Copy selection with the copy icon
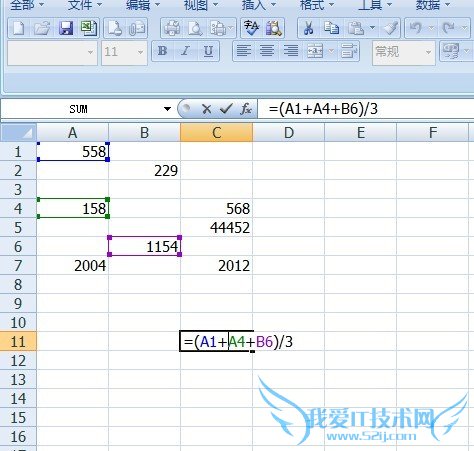474x451 pixels. 331,28
